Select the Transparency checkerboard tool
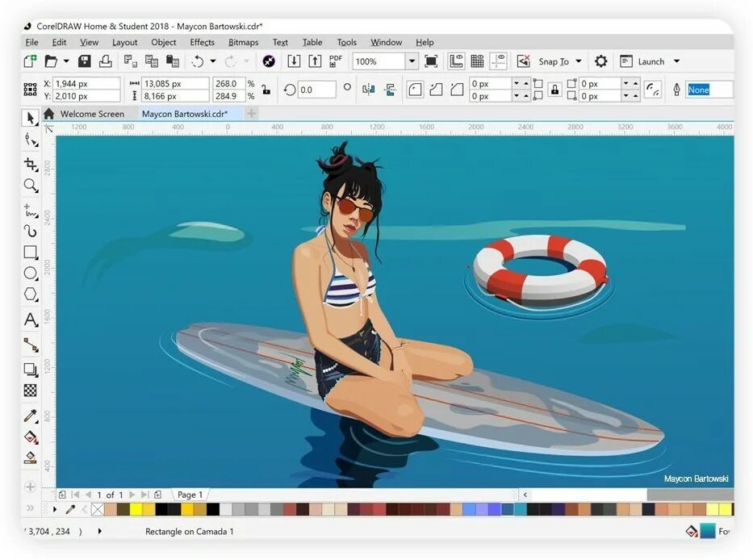Screen dimensions: 753x560 click(31, 391)
